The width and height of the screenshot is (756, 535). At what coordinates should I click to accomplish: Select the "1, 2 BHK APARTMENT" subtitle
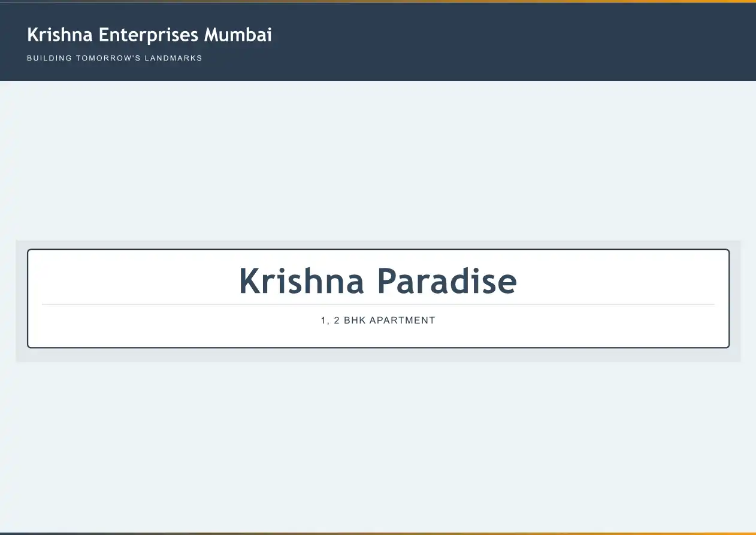(x=377, y=321)
